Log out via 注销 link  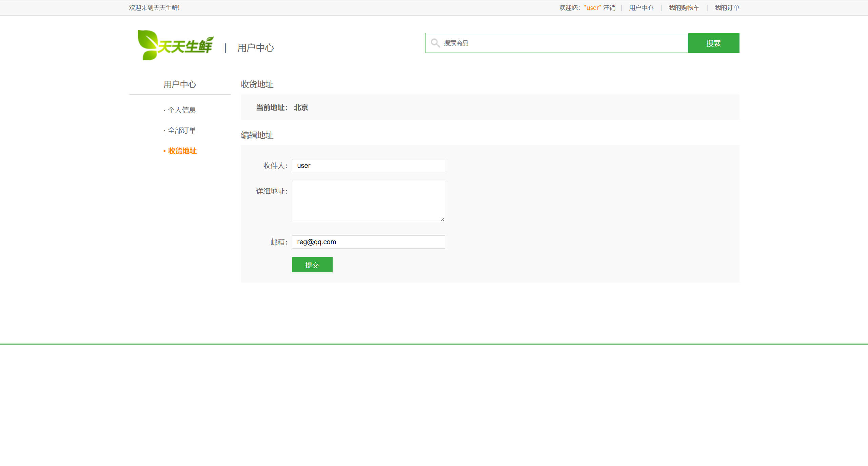(610, 7)
